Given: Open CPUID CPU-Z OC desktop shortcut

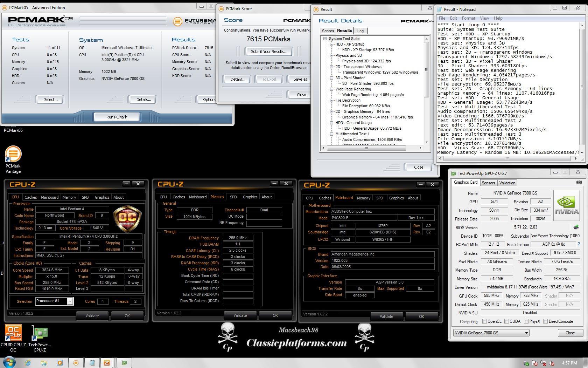Looking at the screenshot, I should tap(13, 338).
